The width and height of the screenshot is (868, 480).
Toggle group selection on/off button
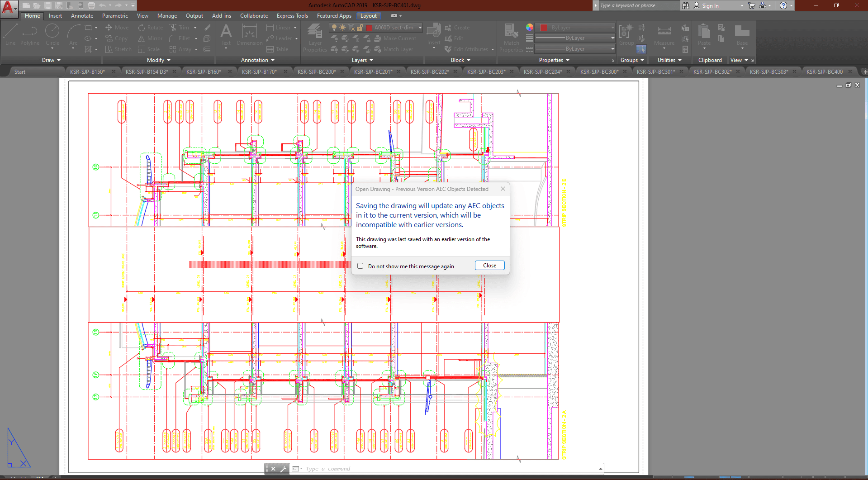point(641,49)
